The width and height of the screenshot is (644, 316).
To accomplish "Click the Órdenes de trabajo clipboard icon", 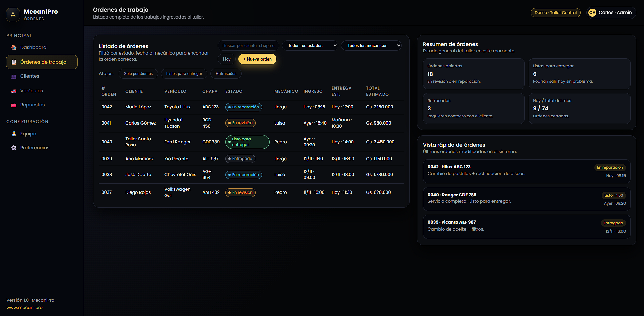I will (14, 62).
